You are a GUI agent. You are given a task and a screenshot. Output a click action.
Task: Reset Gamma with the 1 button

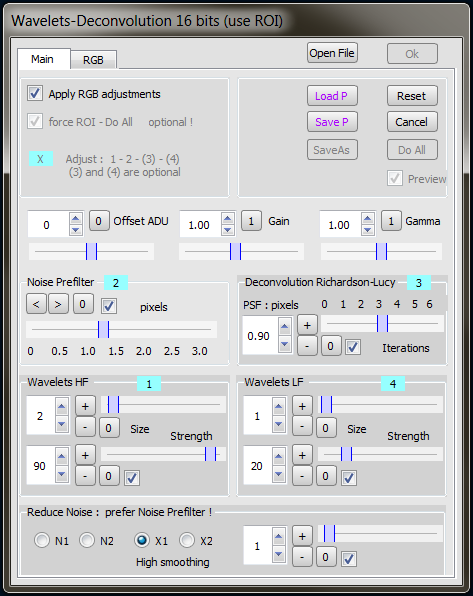[x=391, y=221]
